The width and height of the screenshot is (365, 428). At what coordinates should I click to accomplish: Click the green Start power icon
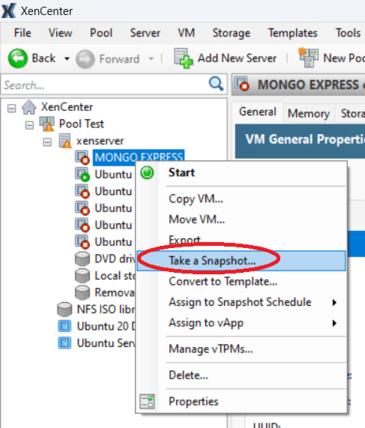(147, 173)
